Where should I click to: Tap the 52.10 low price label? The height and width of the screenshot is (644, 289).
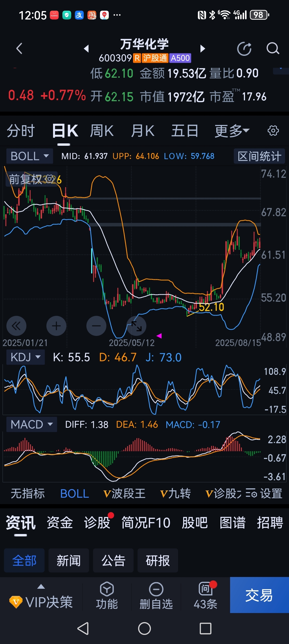tap(211, 307)
